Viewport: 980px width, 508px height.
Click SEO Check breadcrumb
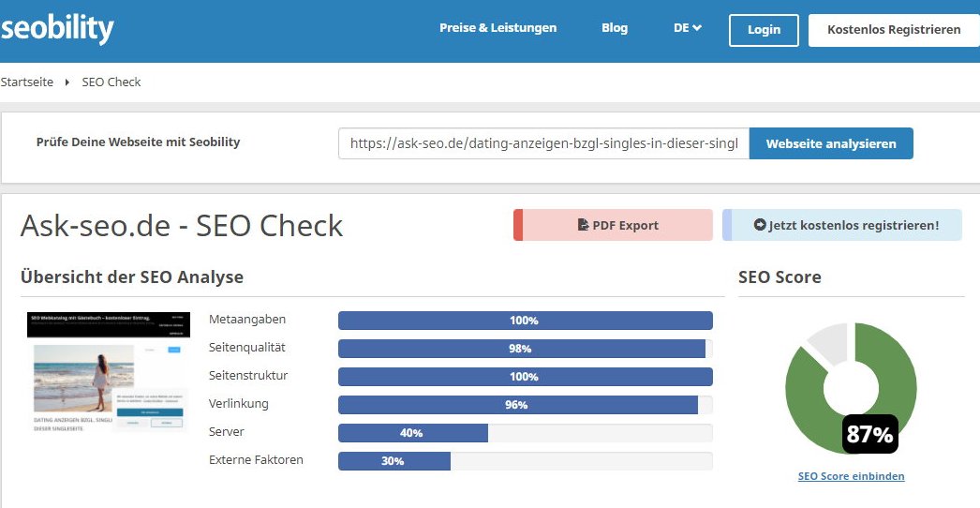pyautogui.click(x=111, y=82)
